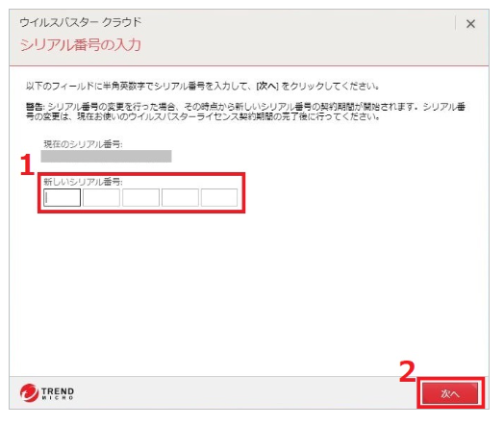Click the シリアル番号の入力 heading

click(81, 44)
